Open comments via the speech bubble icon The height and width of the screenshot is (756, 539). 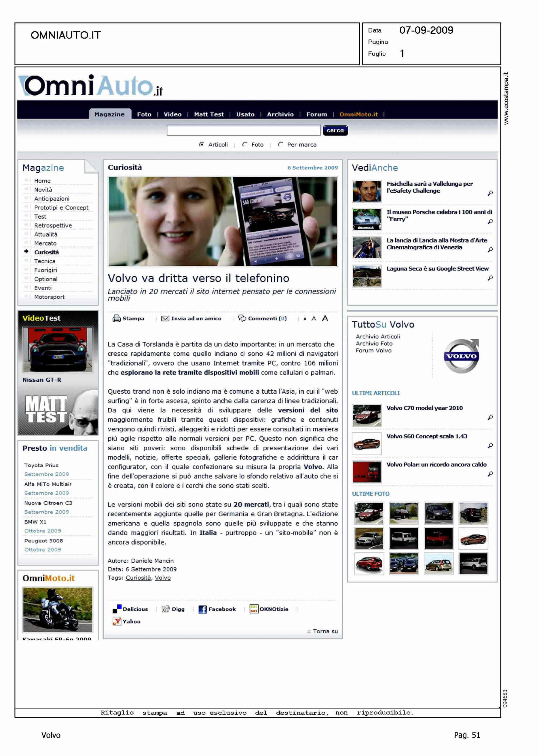tap(242, 319)
